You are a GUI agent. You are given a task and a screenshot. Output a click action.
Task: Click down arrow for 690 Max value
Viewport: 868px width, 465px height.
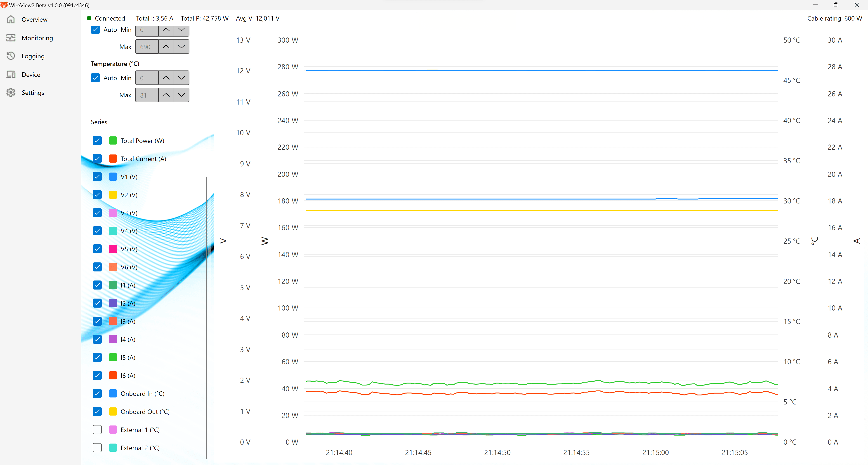(x=181, y=47)
